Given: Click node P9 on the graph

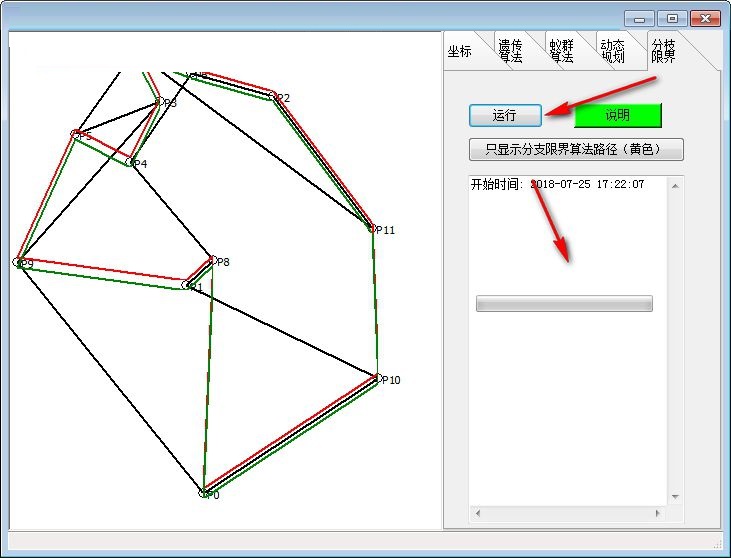Looking at the screenshot, I should pyautogui.click(x=18, y=262).
